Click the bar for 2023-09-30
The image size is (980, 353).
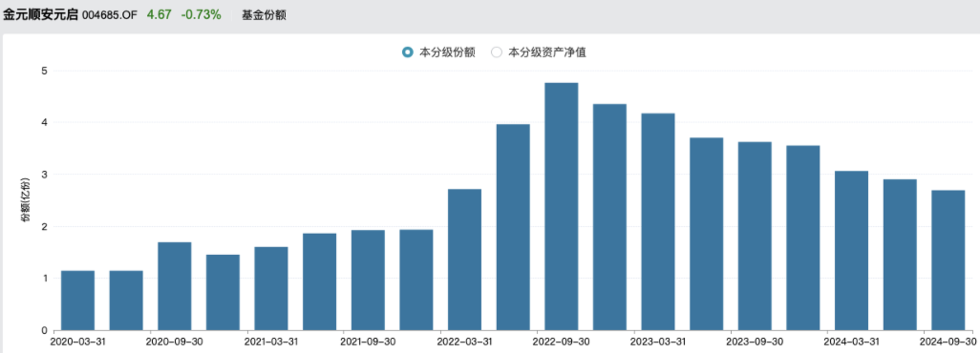pyautogui.click(x=755, y=236)
